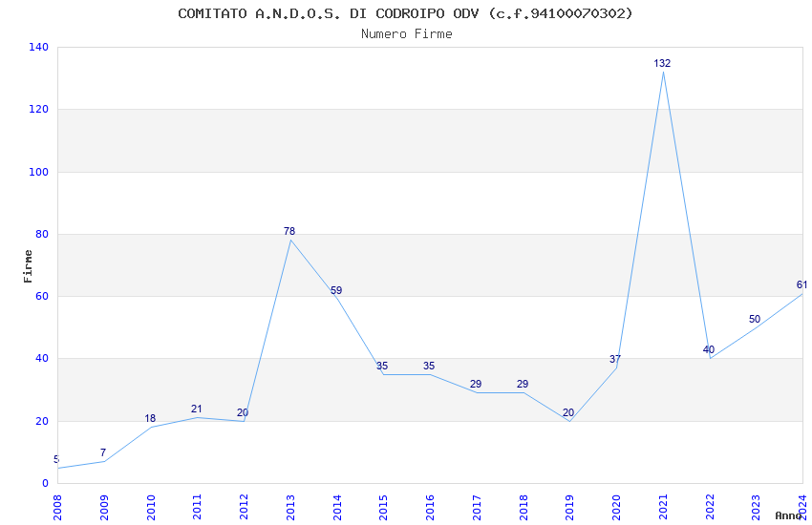Screen dimensions: 812x525
Task: Select the data label 132 for 2021
Action: (662, 63)
